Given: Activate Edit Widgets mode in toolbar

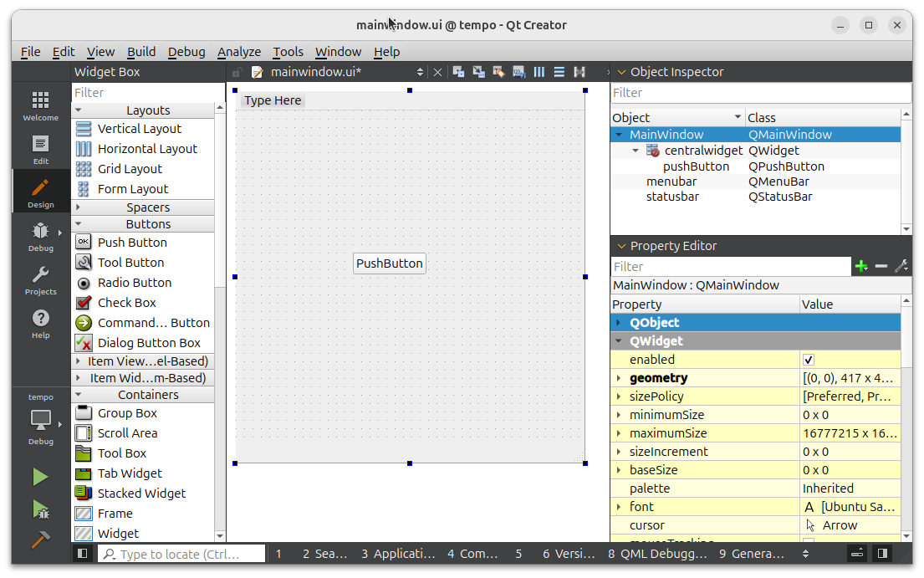Looking at the screenshot, I should (458, 72).
